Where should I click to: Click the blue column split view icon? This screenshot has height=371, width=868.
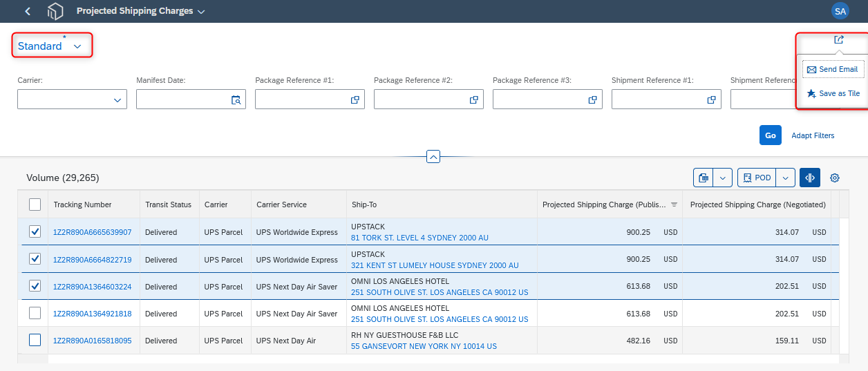810,178
